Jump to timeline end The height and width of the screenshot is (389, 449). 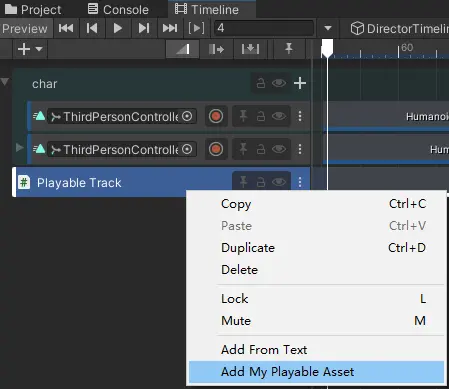[170, 28]
